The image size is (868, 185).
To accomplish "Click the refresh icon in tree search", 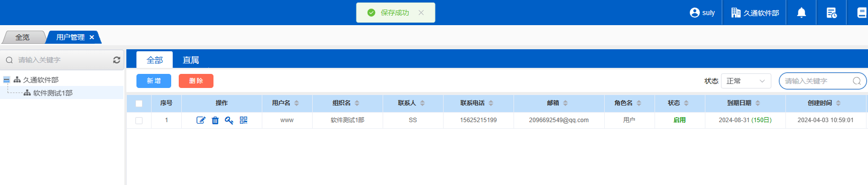I will coord(117,60).
